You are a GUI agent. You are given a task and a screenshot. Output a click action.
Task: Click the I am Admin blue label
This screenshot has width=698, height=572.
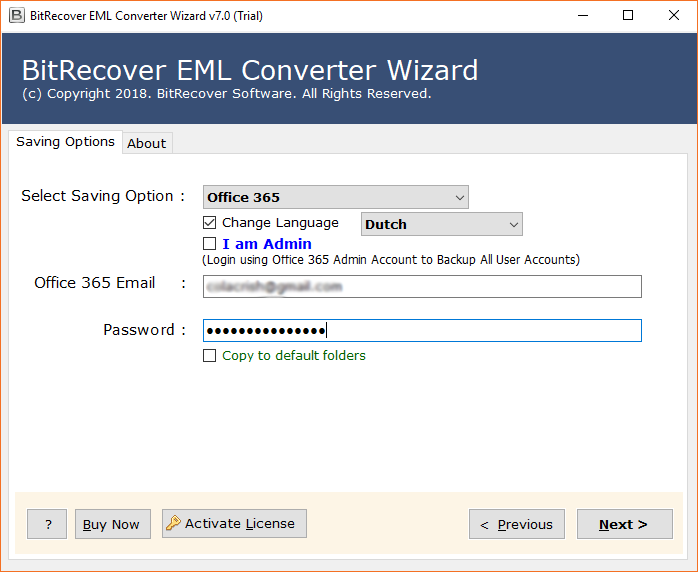(267, 244)
